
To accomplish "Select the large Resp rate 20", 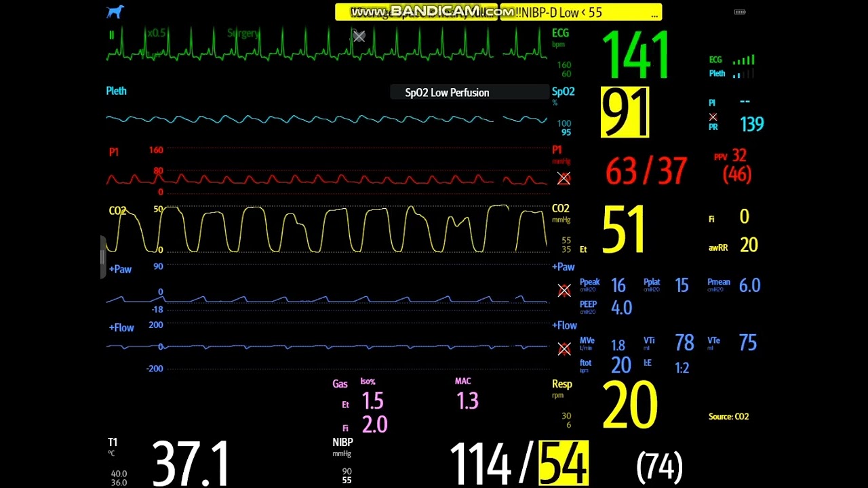I will (630, 405).
